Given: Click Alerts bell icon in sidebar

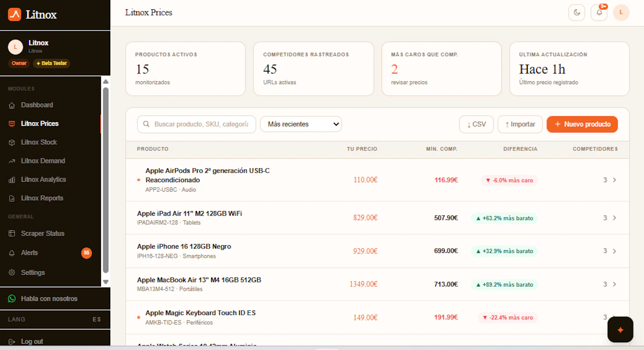Looking at the screenshot, I should [x=12, y=253].
